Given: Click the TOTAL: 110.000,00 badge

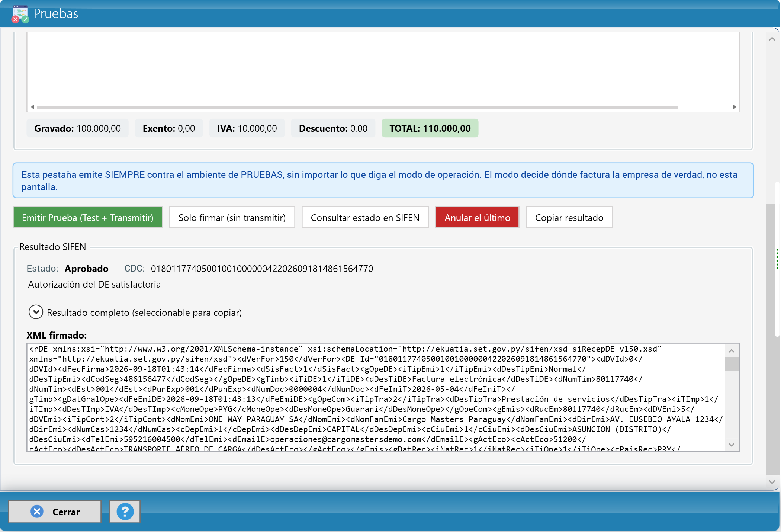Looking at the screenshot, I should pos(430,128).
